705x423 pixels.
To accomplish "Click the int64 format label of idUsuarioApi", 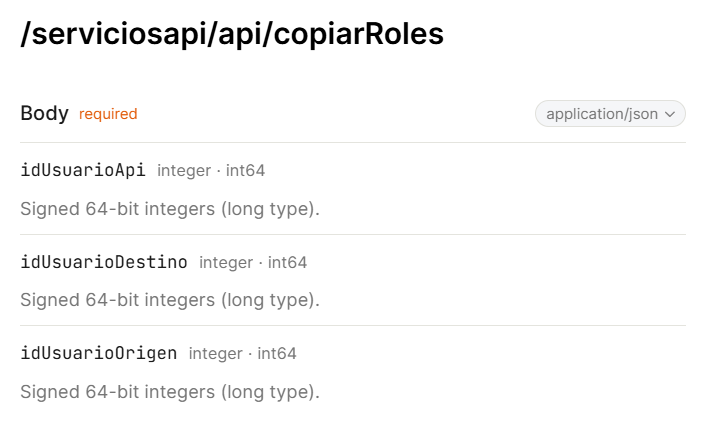I will coord(245,171).
